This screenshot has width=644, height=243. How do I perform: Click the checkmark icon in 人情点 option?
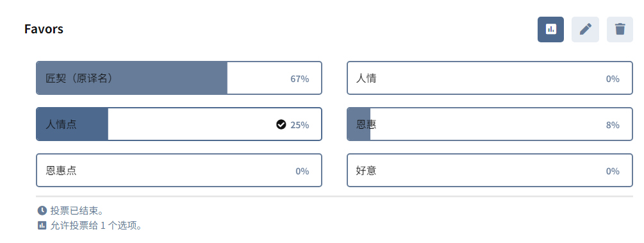(x=281, y=124)
